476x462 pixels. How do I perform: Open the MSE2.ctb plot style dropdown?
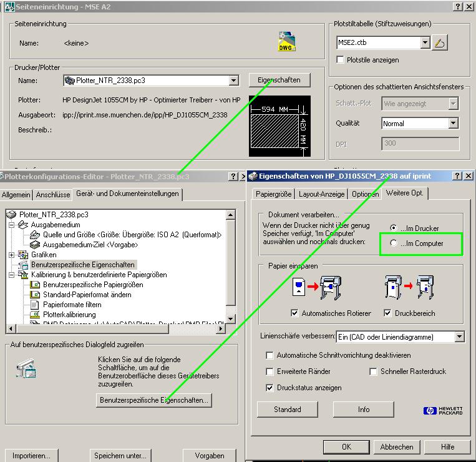(425, 42)
